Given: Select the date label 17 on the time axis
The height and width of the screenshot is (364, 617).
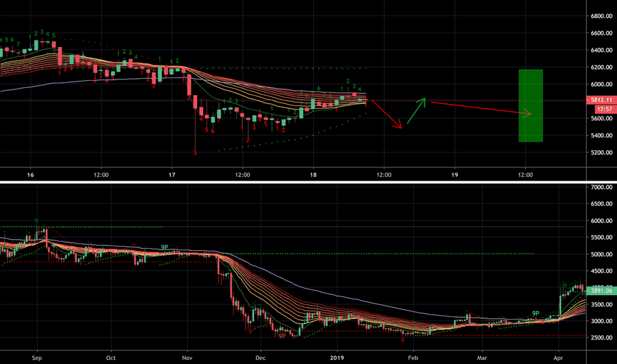Looking at the screenshot, I should (x=171, y=175).
